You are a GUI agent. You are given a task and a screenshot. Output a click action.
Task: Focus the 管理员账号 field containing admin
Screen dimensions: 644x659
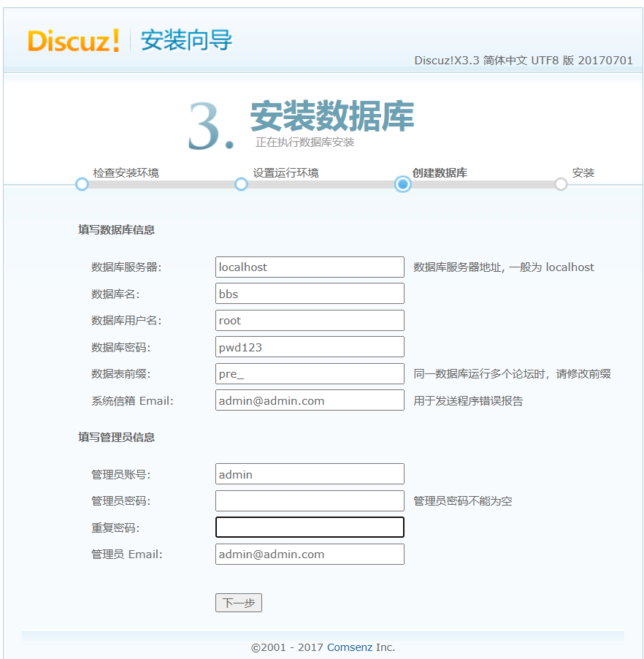click(x=310, y=474)
